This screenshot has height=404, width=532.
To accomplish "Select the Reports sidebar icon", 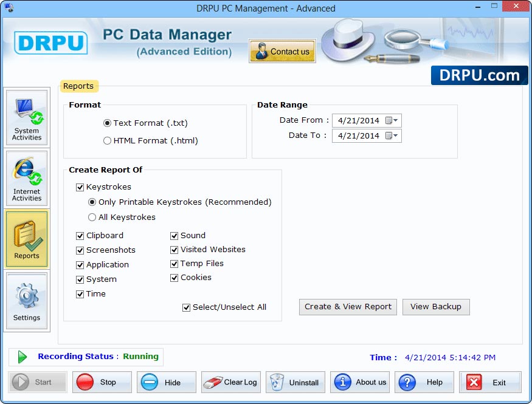I will tap(27, 239).
